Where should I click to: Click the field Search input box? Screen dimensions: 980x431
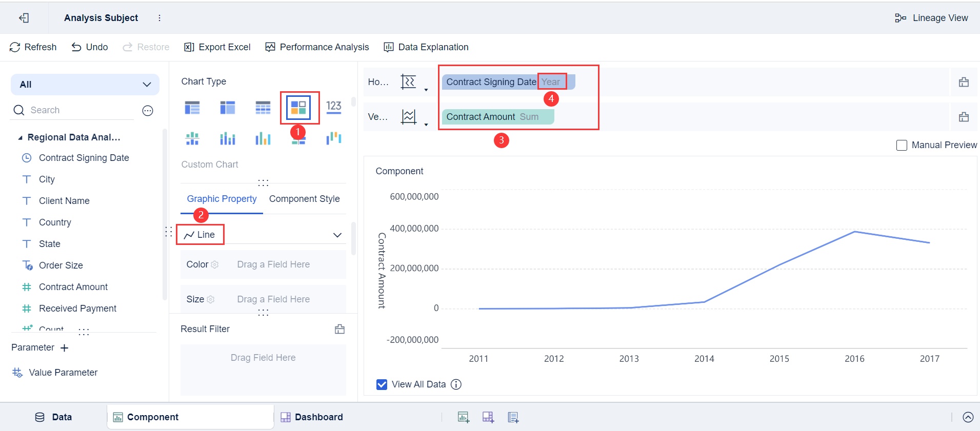pyautogui.click(x=77, y=110)
